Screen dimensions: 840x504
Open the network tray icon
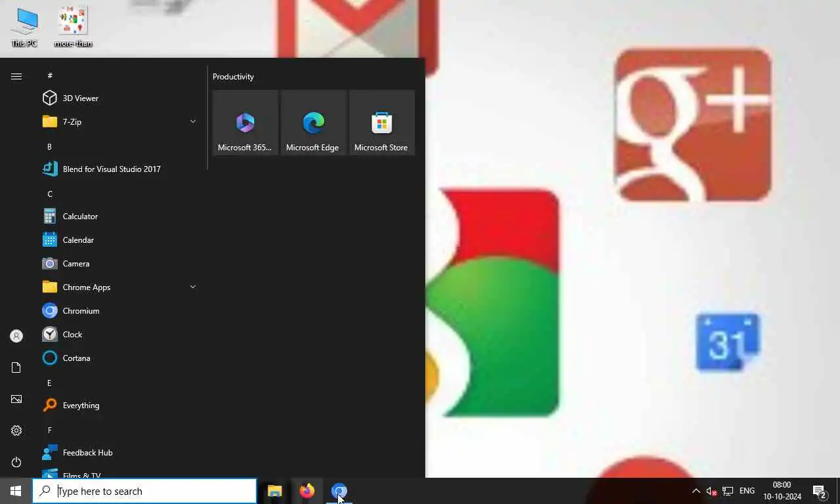pos(728,491)
